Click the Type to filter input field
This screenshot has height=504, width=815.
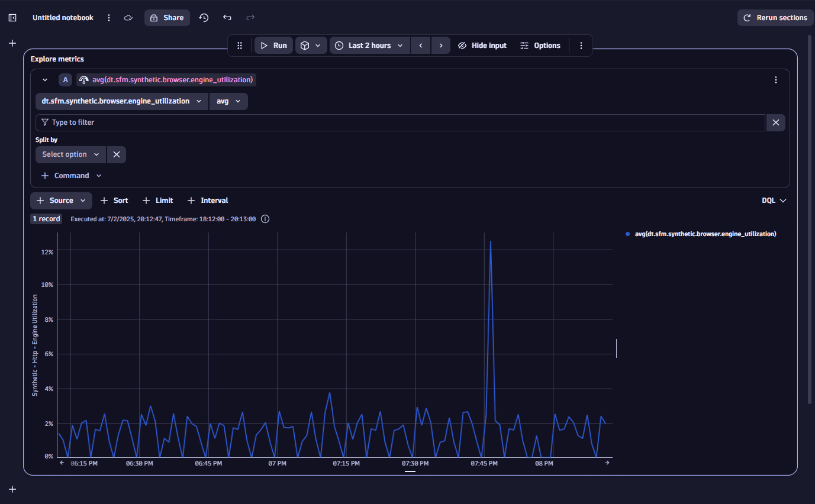click(x=400, y=122)
